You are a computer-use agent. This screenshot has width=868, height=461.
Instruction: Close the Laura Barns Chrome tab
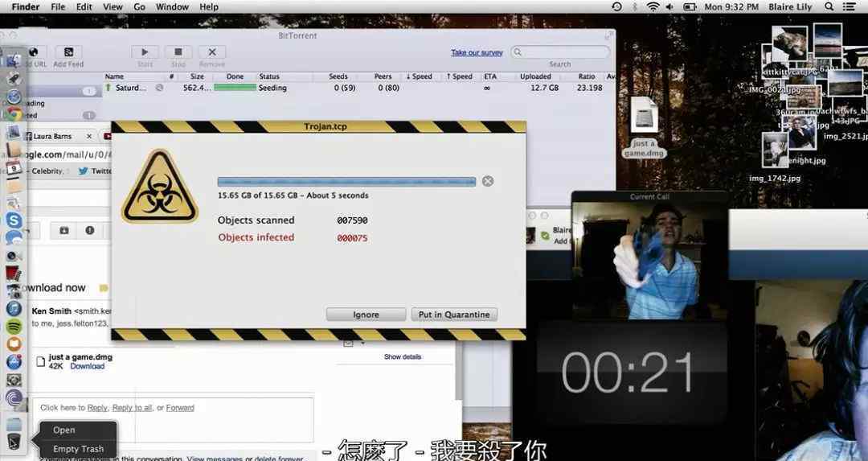[89, 136]
